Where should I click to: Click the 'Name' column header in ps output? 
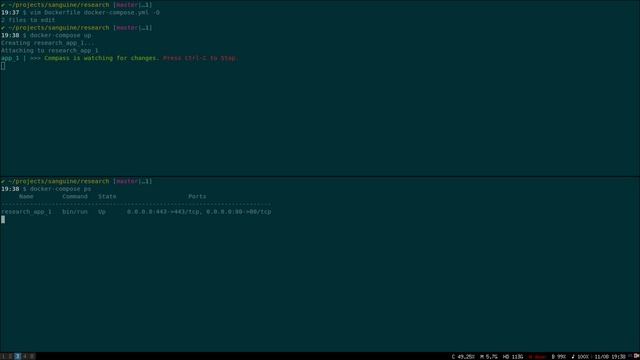(26, 196)
